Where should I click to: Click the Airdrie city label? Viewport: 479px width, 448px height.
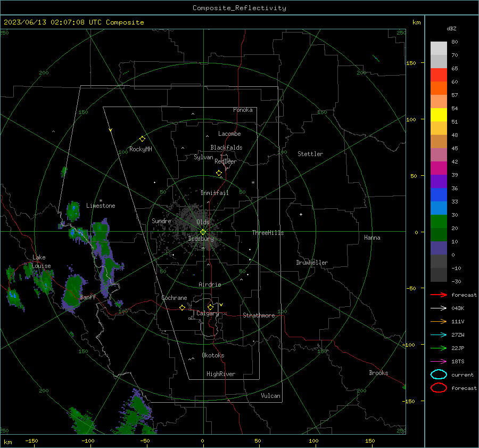(210, 284)
